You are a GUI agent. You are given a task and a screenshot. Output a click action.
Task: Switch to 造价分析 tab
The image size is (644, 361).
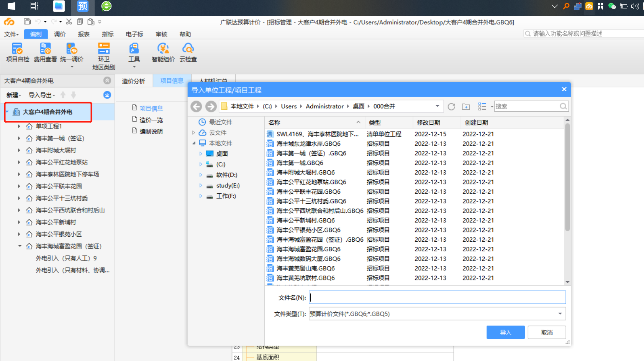point(133,81)
